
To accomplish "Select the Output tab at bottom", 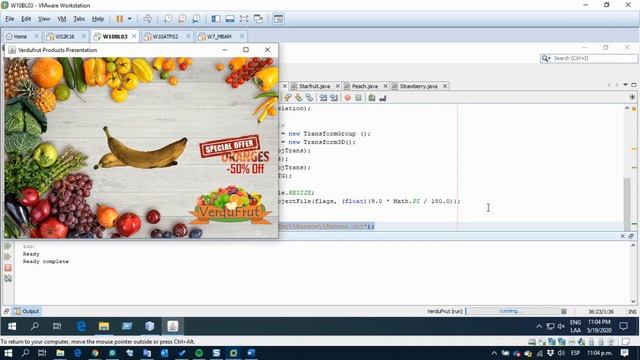I will click(x=26, y=311).
